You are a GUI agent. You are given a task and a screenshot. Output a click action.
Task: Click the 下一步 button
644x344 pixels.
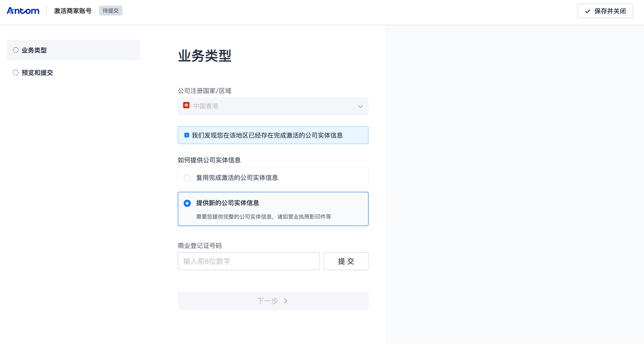coord(273,301)
